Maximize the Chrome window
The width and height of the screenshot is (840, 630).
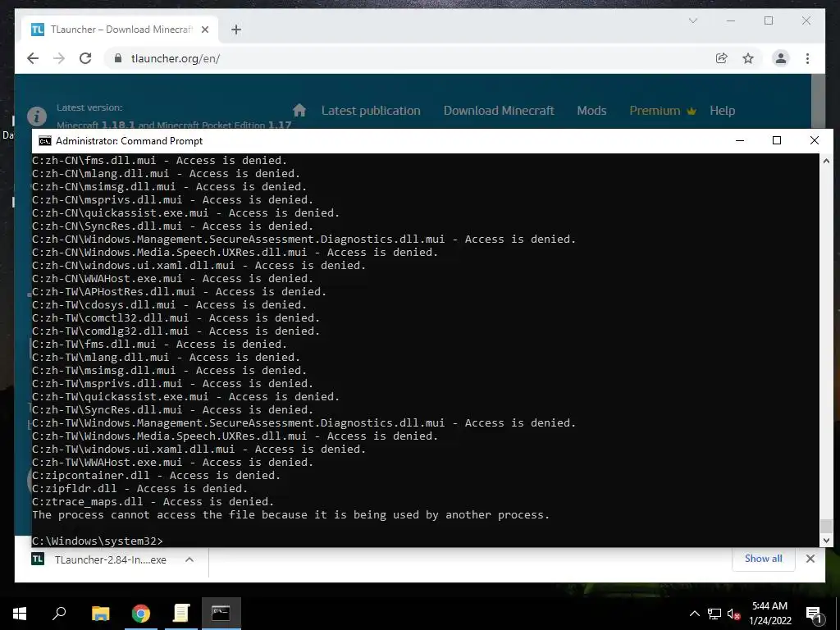pyautogui.click(x=769, y=21)
